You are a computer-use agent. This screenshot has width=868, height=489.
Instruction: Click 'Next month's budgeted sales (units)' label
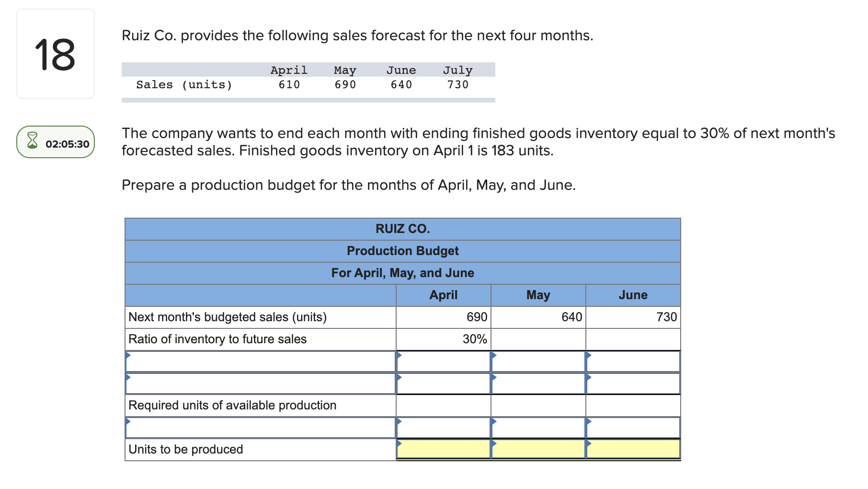228,317
